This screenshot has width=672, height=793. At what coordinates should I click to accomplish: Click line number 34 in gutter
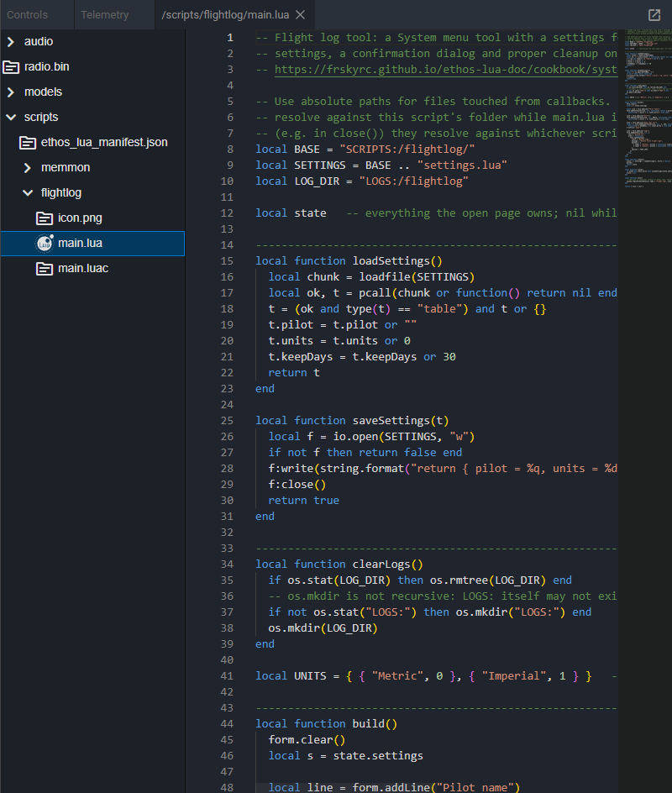coord(227,565)
